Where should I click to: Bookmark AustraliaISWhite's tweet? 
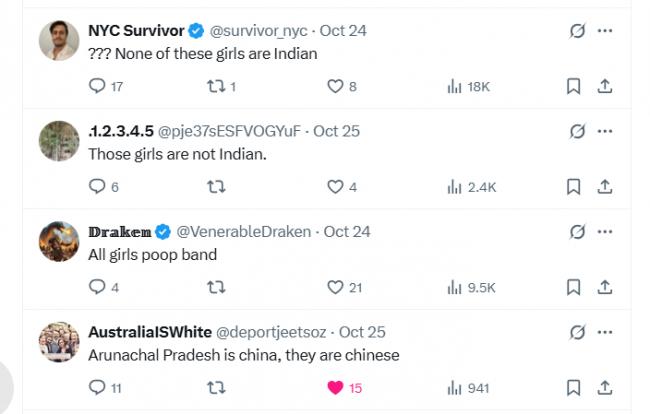tap(573, 387)
